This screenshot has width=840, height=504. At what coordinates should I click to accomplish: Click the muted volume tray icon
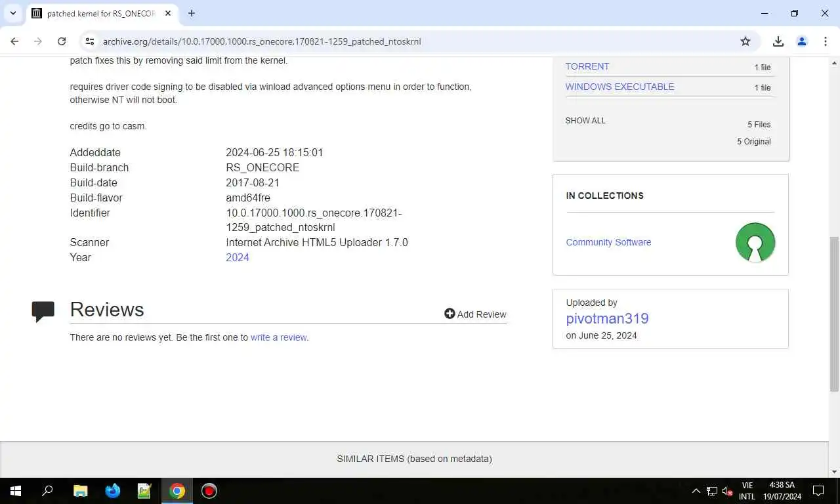pos(727,491)
